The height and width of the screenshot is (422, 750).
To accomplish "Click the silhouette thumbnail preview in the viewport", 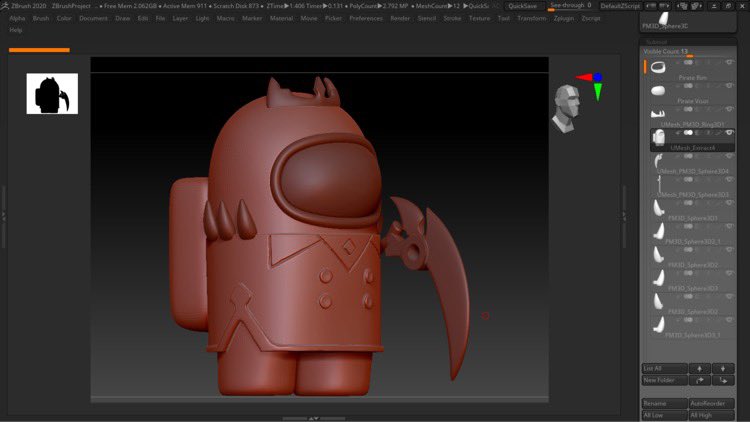I will click(x=52, y=93).
